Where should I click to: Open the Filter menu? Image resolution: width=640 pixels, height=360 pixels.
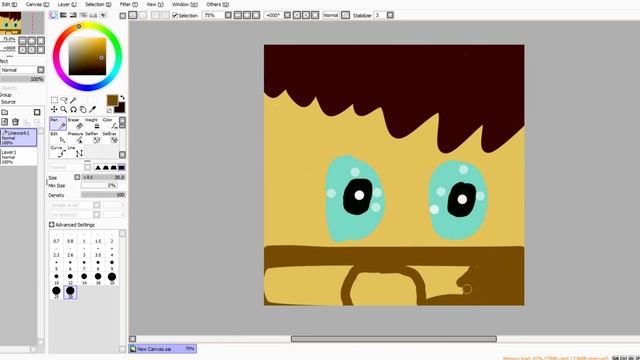129,4
